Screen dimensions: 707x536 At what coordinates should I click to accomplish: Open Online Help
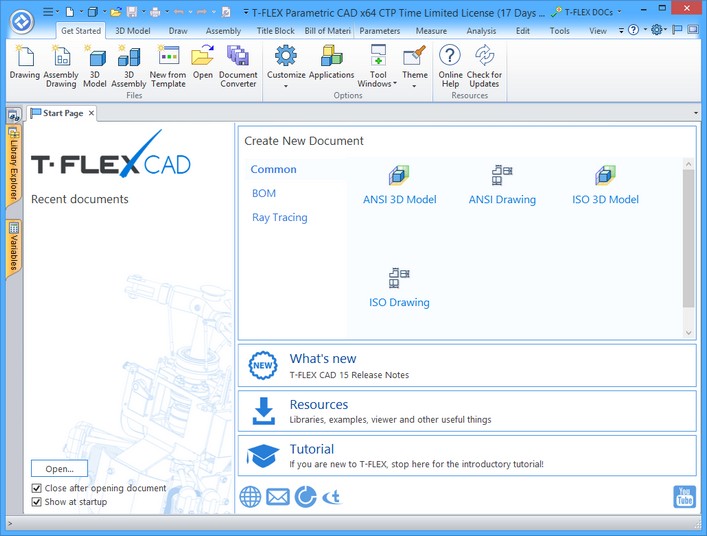coord(450,67)
